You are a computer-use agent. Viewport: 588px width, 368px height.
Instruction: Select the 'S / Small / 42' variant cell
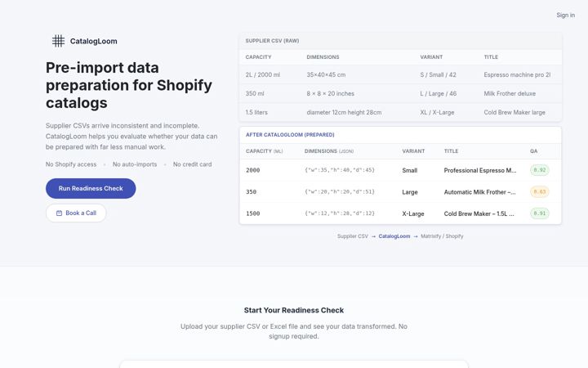(x=438, y=74)
